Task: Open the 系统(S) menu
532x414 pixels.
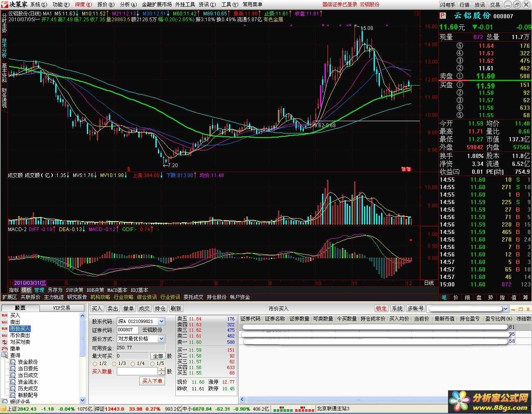Action: [39, 5]
